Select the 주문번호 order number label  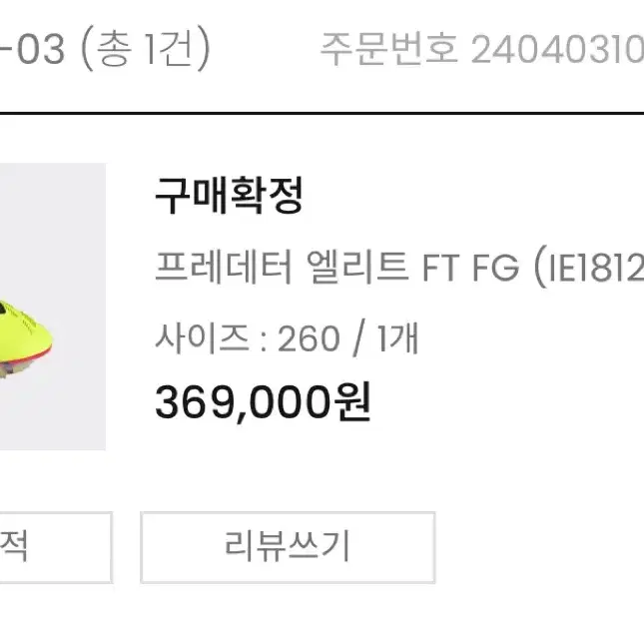(x=388, y=49)
